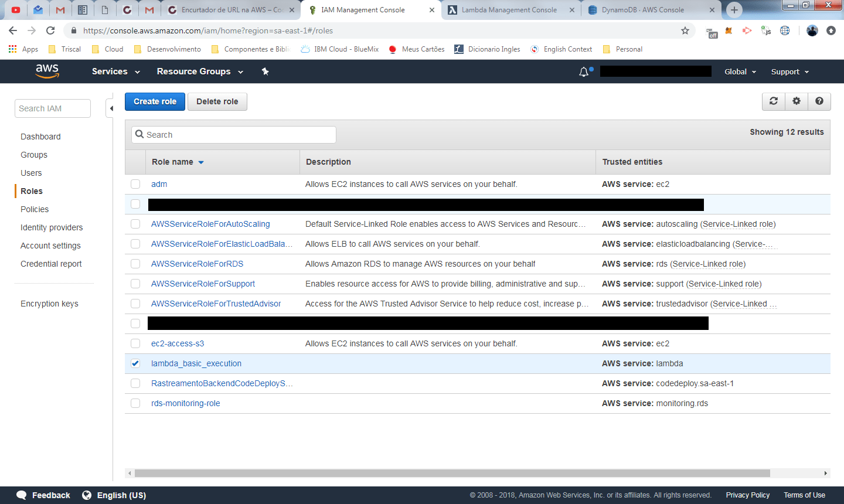844x504 pixels.
Task: Open the notifications bell icon
Action: tap(584, 71)
